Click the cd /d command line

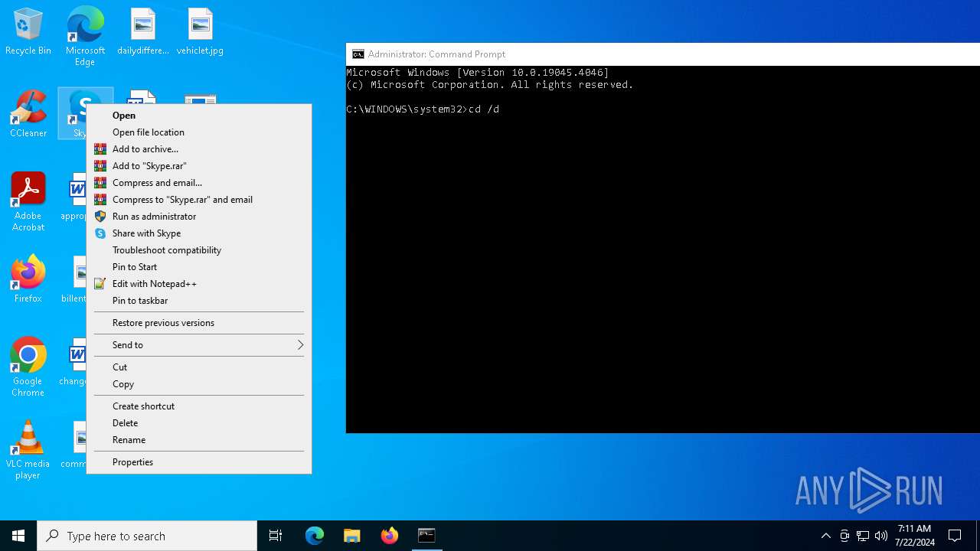(423, 109)
